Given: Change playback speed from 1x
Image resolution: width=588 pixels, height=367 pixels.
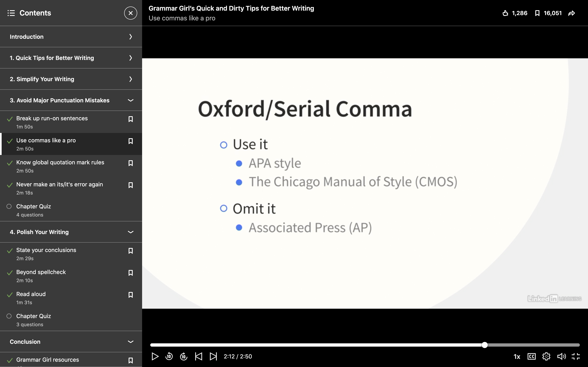Looking at the screenshot, I should 517,356.
